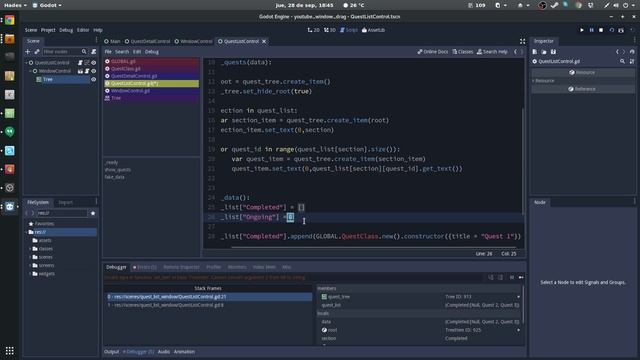This screenshot has width=640, height=360.
Task: Open the Errors tab in the debugger
Action: (144, 267)
